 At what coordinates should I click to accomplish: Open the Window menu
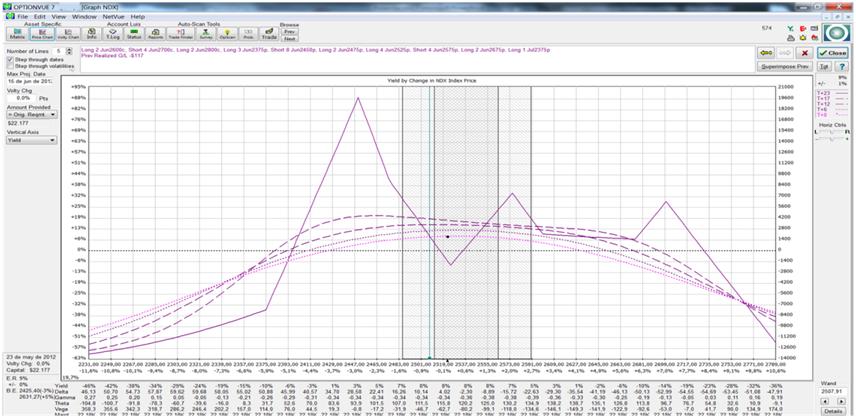click(x=84, y=17)
